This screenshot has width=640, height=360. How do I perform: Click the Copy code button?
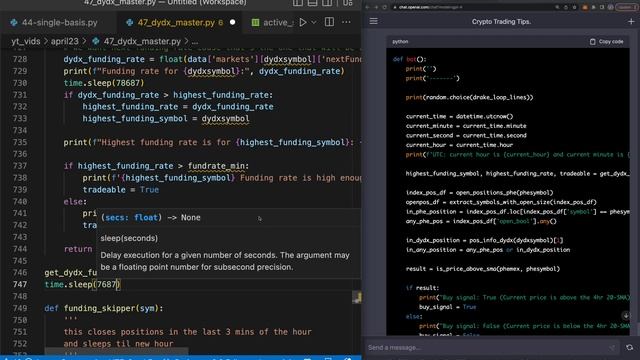point(607,41)
